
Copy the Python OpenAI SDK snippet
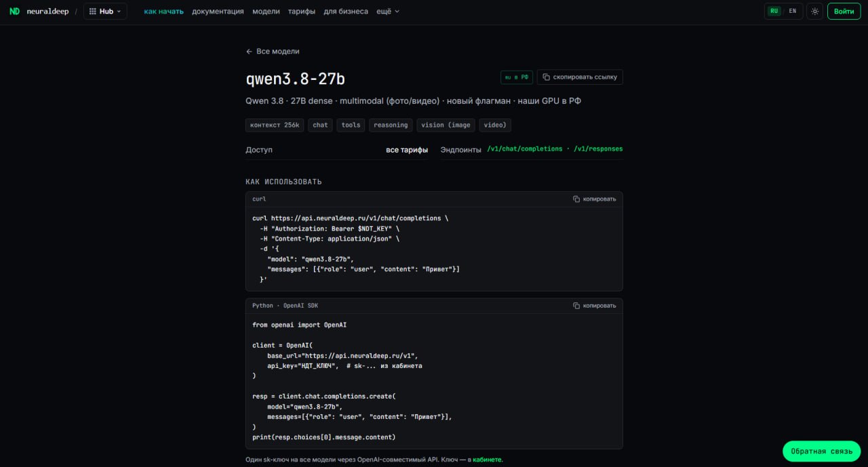595,306
